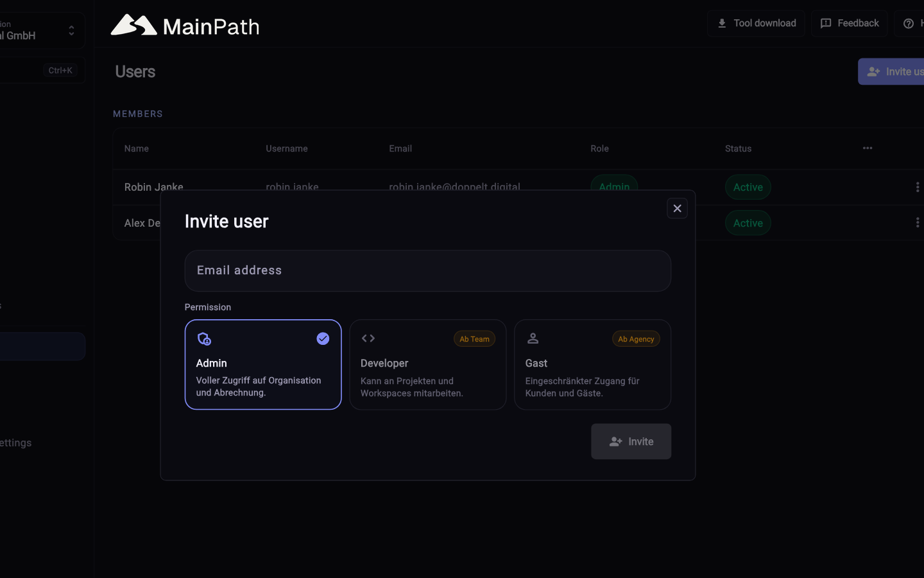Open the Feedback button
Screen dimensions: 924x578
tap(849, 23)
